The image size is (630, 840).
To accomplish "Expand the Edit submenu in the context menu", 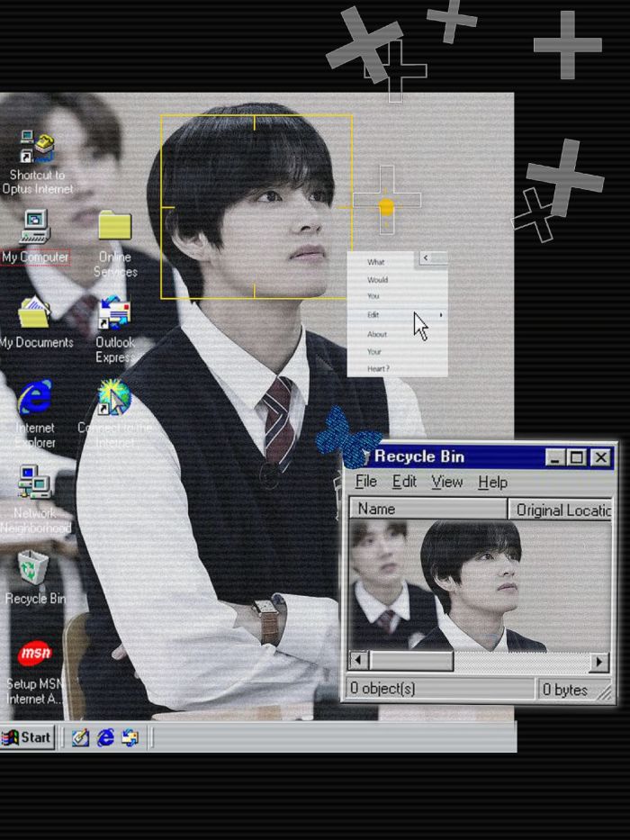I will click(398, 314).
